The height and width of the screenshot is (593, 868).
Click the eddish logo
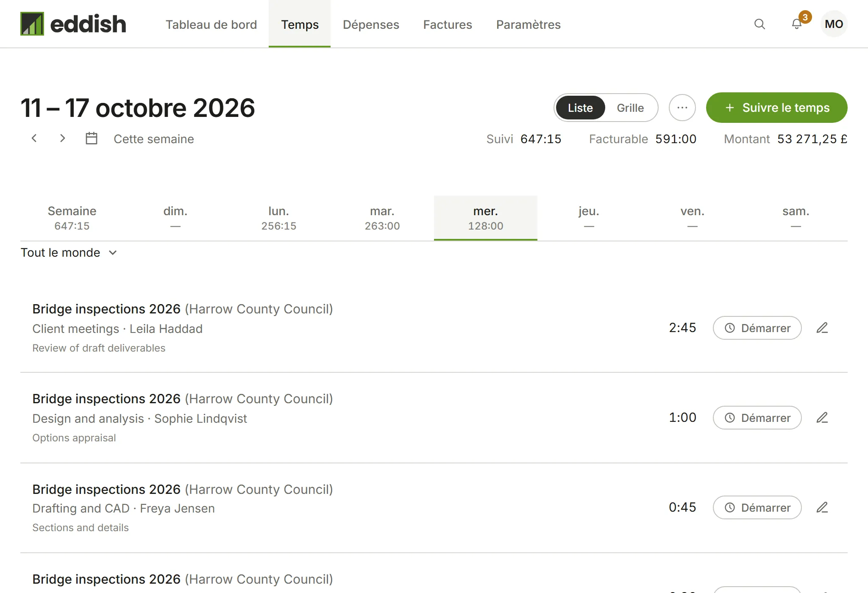[73, 24]
